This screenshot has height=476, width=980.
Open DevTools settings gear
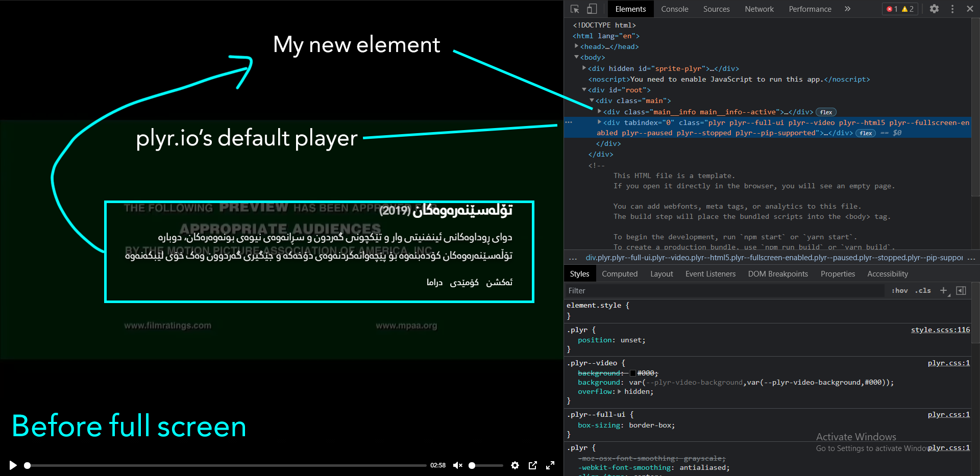pos(934,9)
